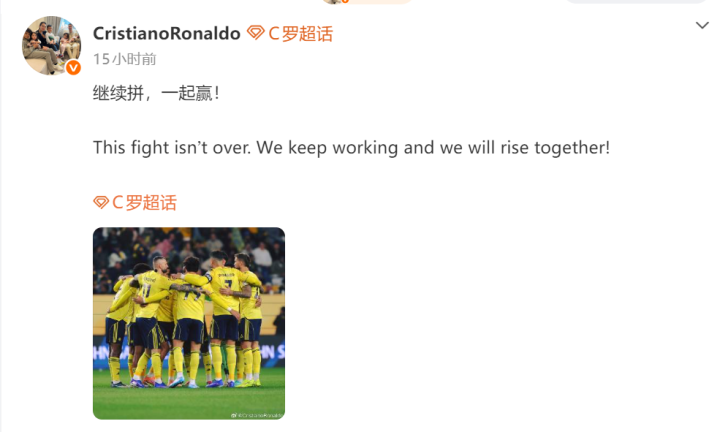
Task: Open CristianoRonaldo's round profile avatar
Action: point(51,45)
